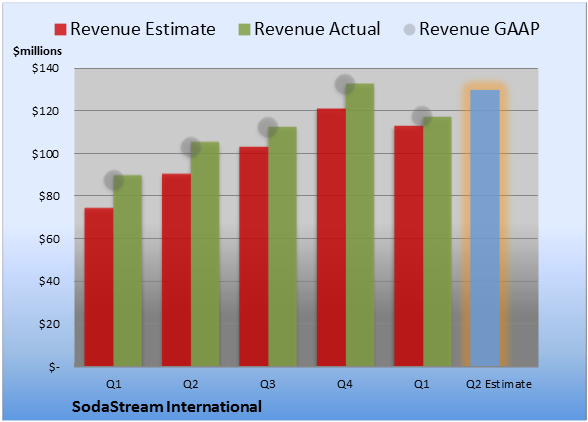588x422 pixels.
Task: Click the "$60" axis value
Action: pos(49,239)
